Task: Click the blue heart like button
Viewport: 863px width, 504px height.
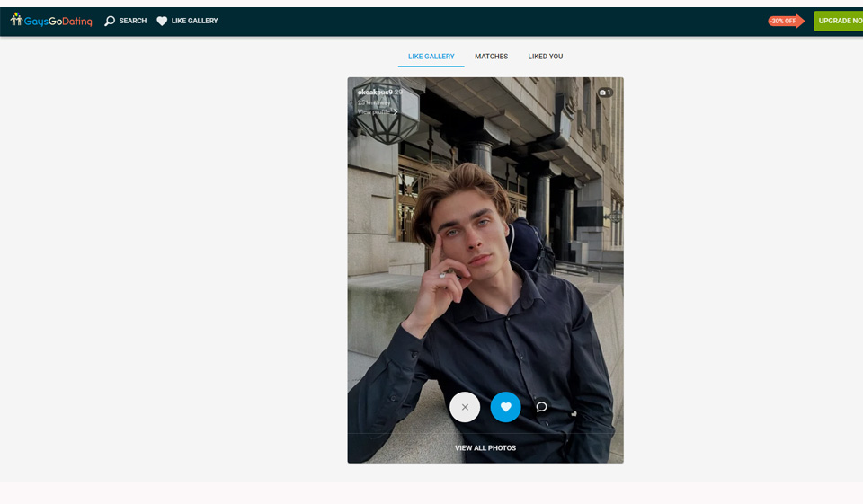Action: click(x=505, y=407)
